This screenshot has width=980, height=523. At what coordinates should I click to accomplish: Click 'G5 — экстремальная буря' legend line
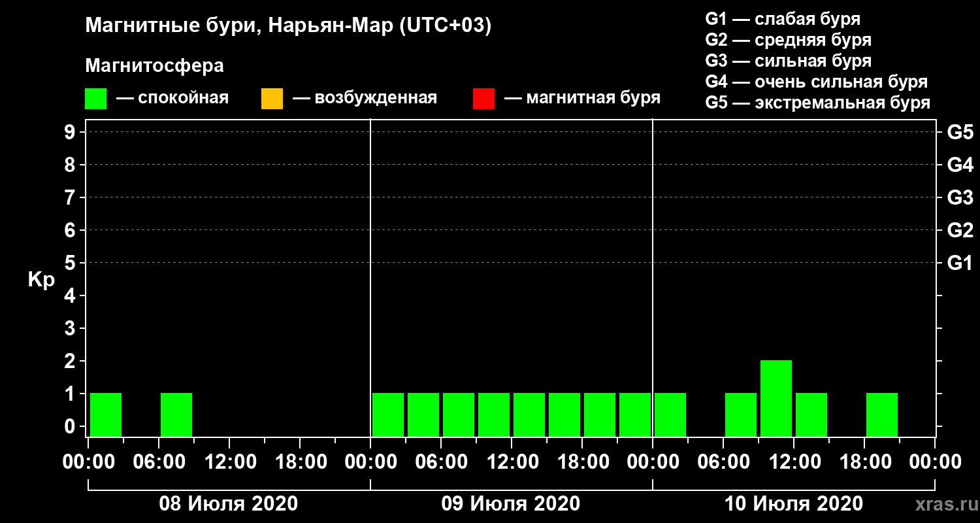pos(817,103)
